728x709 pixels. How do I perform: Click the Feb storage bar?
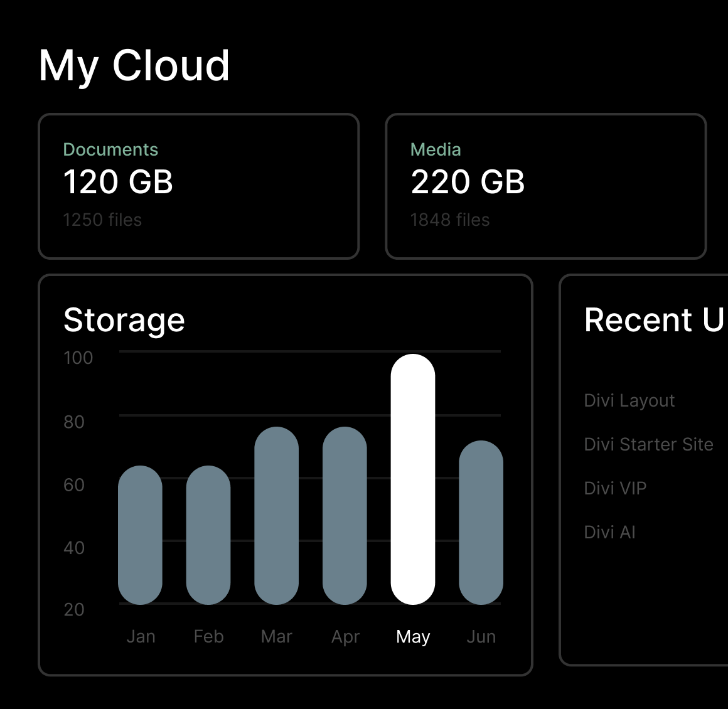[x=208, y=535]
